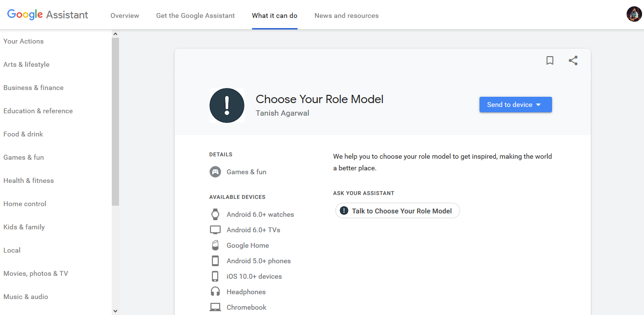644x315 pixels.
Task: Bookmark the Choose Your Role Model action
Action: click(x=550, y=60)
